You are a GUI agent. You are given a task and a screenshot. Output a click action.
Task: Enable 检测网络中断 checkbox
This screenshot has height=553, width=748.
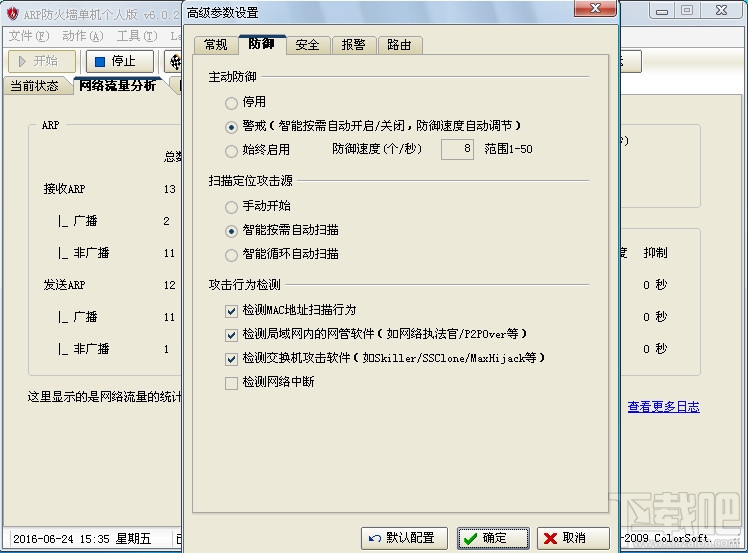pos(231,383)
